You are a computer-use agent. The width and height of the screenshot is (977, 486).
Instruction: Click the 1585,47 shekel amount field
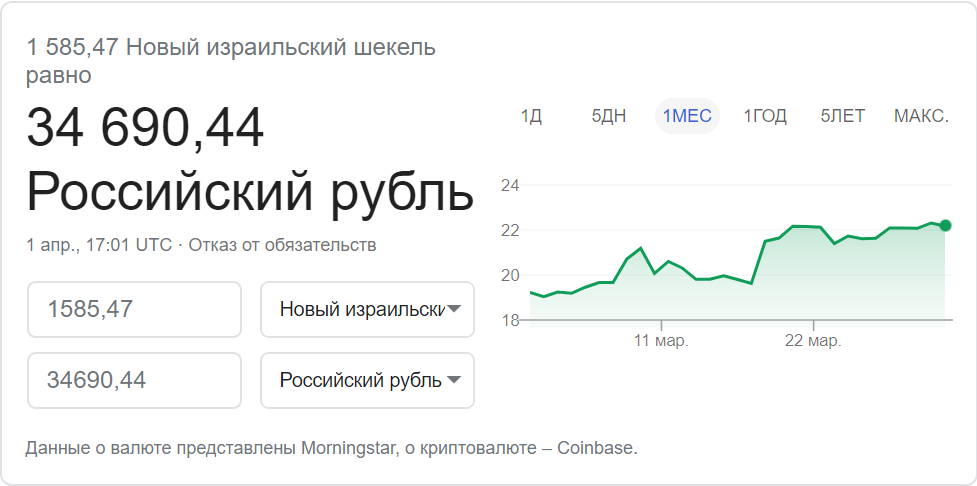click(134, 310)
